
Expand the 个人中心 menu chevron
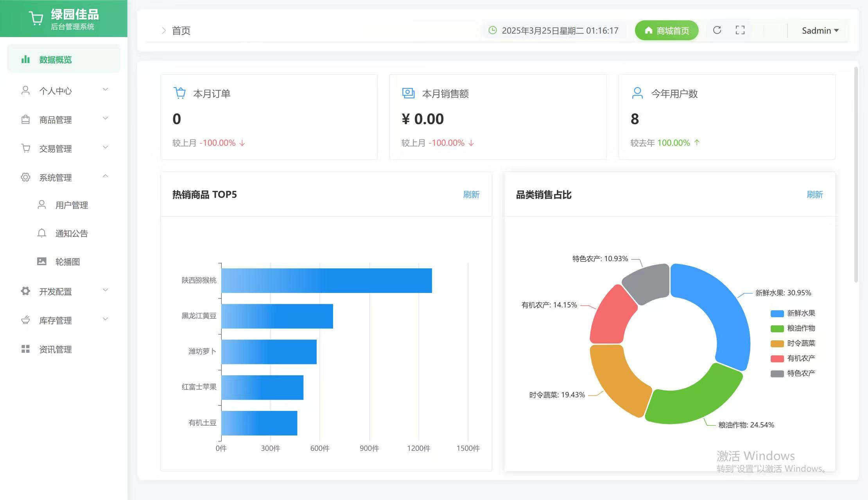click(x=105, y=89)
